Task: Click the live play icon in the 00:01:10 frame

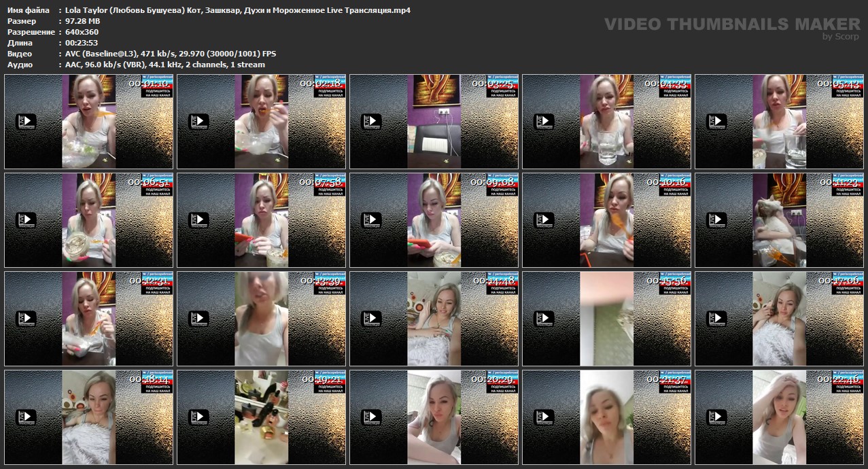Action: [x=27, y=122]
